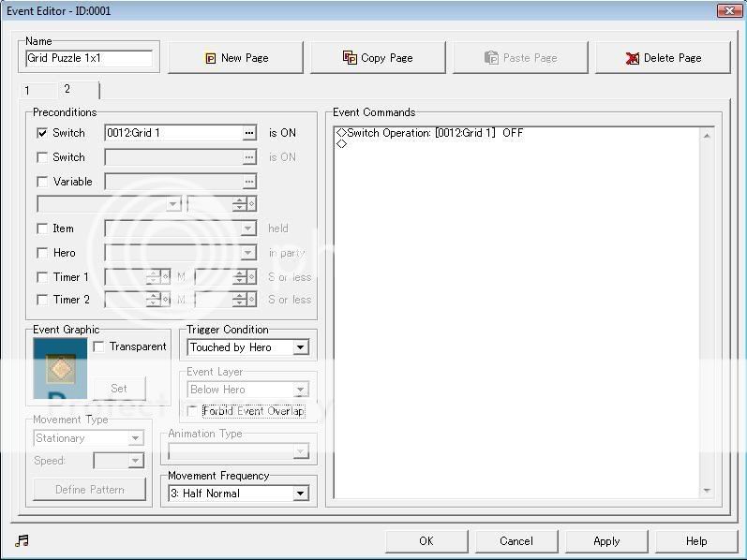Uncheck the first Switch precondition
Screen dimensions: 747x560
(x=42, y=133)
